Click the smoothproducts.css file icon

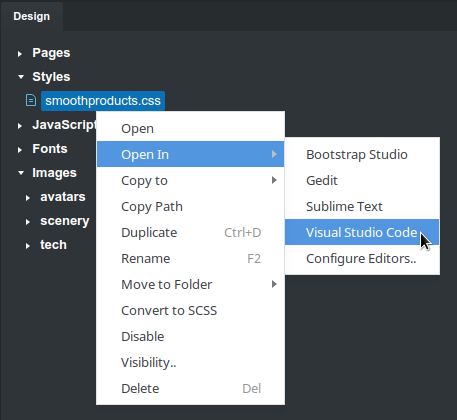click(31, 100)
